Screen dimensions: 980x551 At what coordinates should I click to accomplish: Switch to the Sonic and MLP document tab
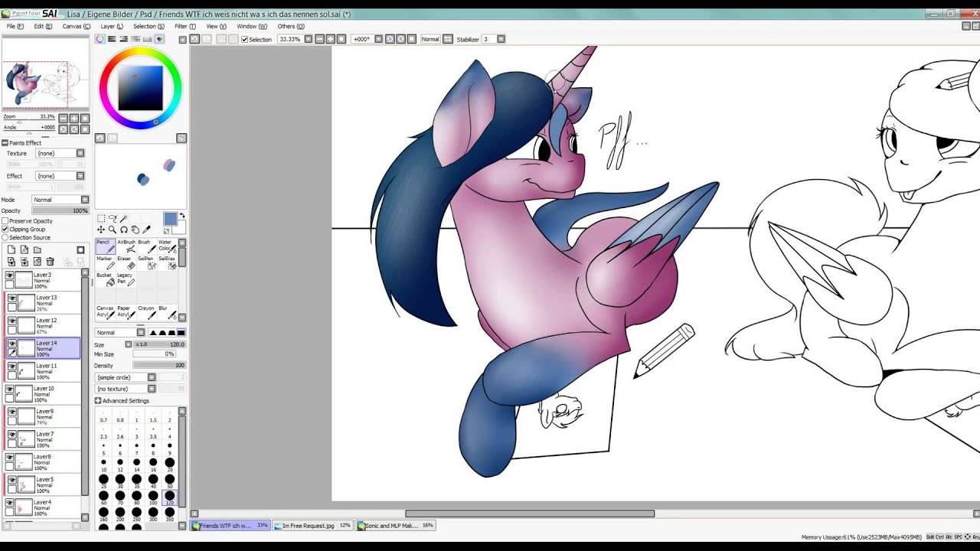tap(395, 526)
